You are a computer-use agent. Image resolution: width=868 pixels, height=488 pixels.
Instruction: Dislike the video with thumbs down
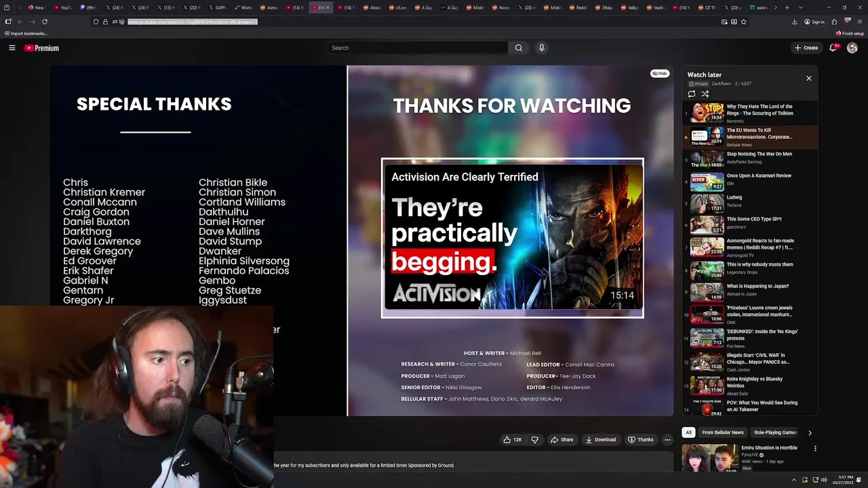[x=535, y=440]
